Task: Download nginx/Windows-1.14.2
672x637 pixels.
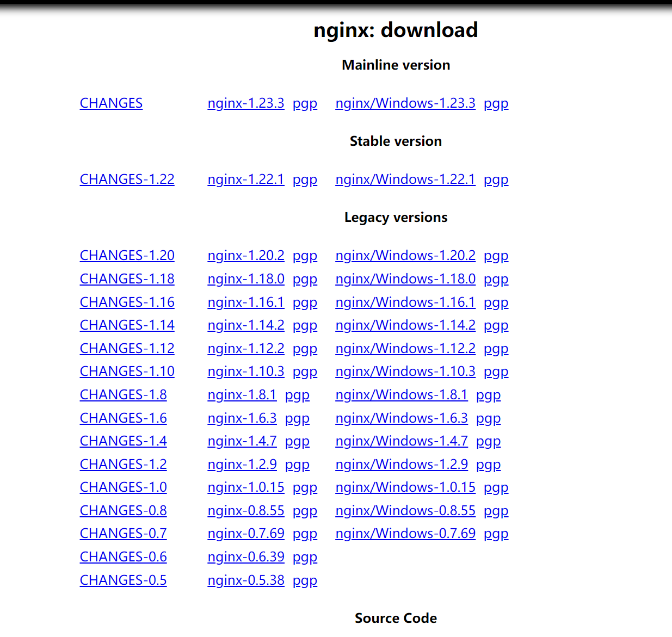Action: (405, 325)
